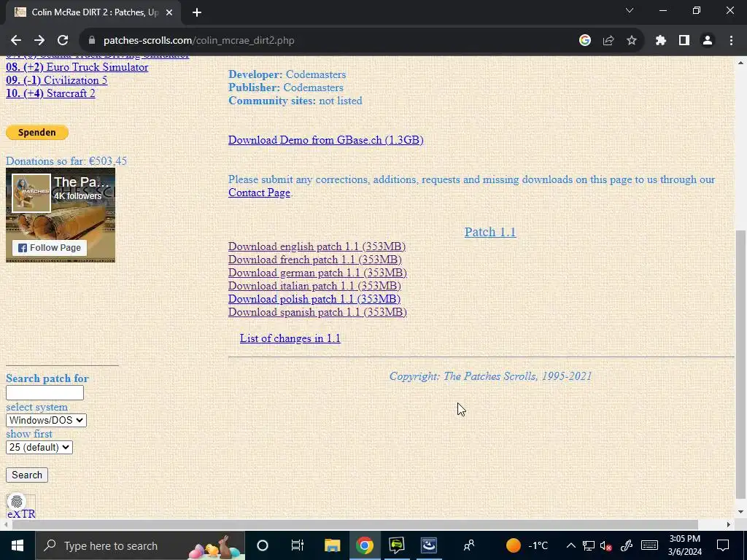Download italian patch 1.1

(x=314, y=286)
